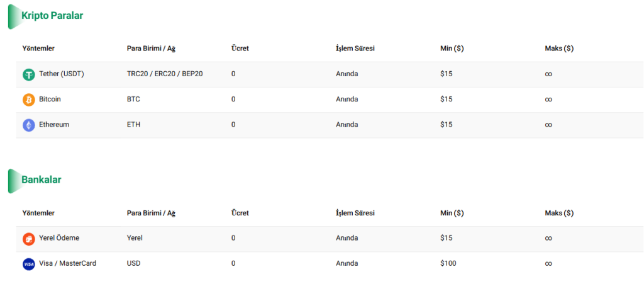Select the Yerel Ödeme method name

59,238
